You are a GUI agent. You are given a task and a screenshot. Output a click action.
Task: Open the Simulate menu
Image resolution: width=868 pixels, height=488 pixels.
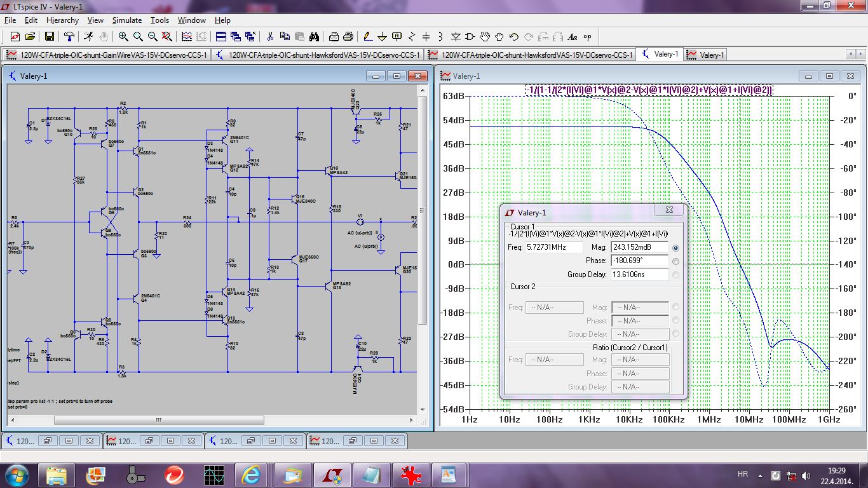pyautogui.click(x=127, y=20)
